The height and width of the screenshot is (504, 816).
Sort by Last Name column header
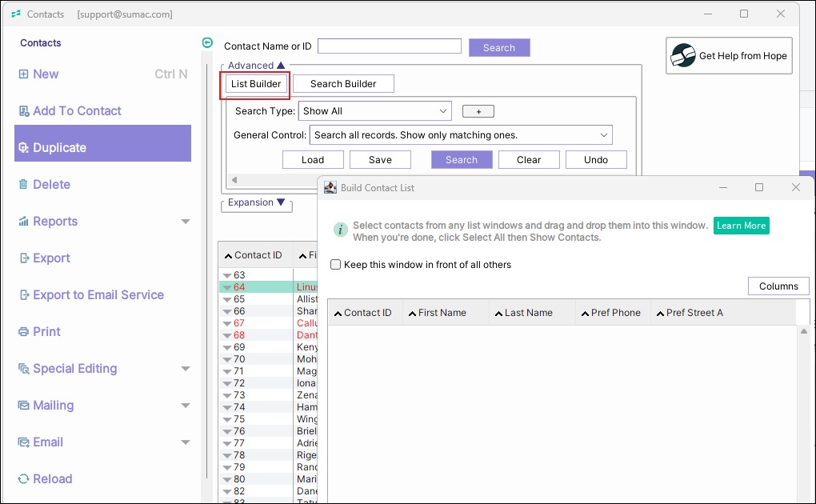528,313
